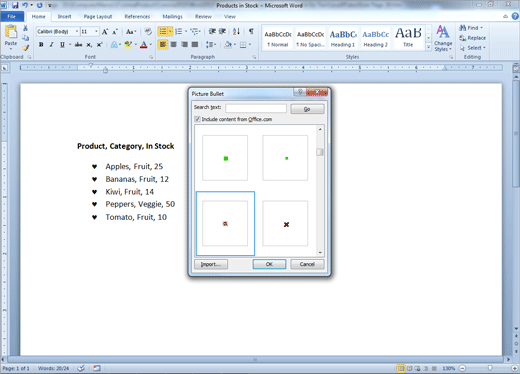Apply the yellow text highlight color
The image size is (520, 374).
click(128, 45)
